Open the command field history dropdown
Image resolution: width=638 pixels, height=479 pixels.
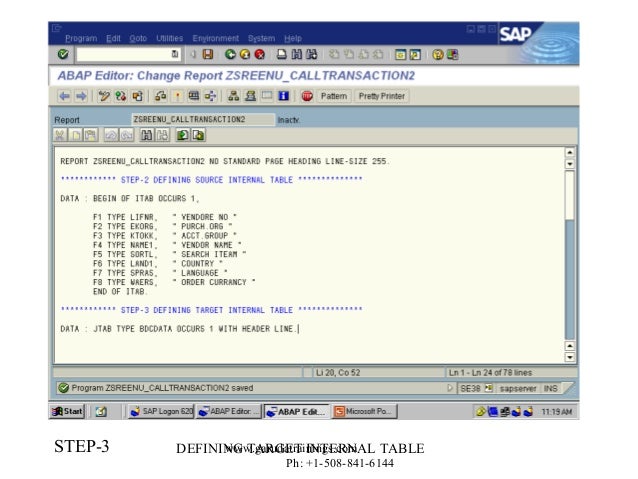[x=175, y=54]
